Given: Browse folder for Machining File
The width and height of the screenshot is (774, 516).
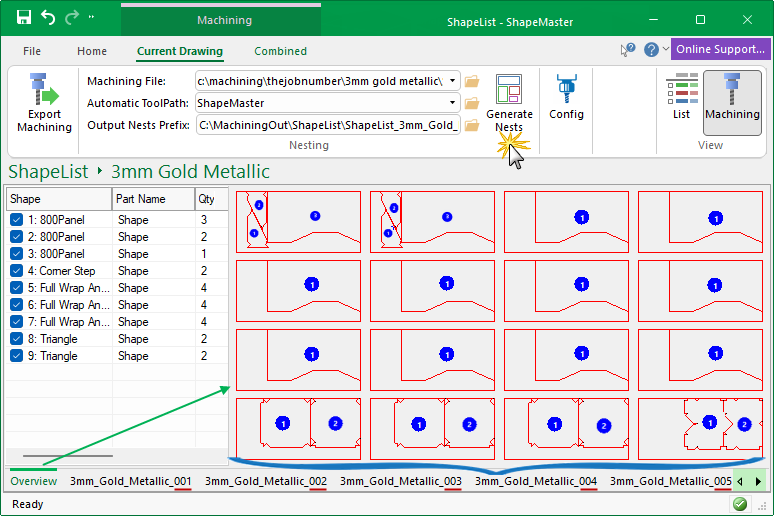Looking at the screenshot, I should click(472, 81).
